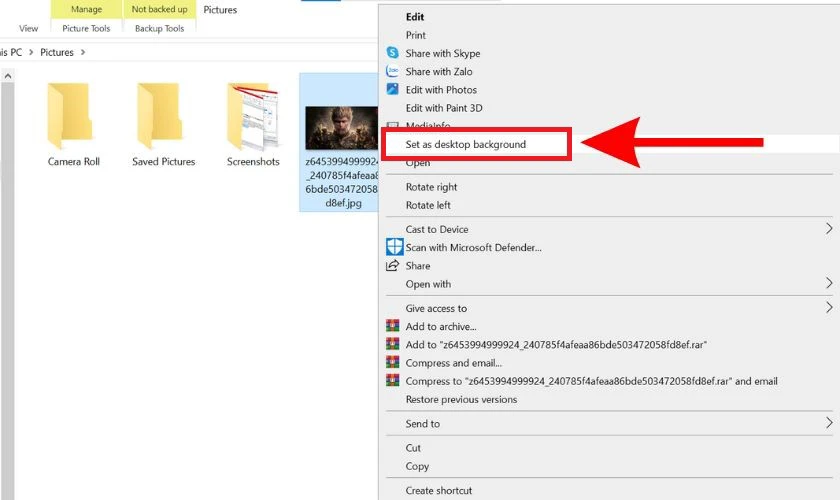Click the Photos icon next to Edit with Photos
Image resolution: width=840 pixels, height=500 pixels.
[393, 90]
